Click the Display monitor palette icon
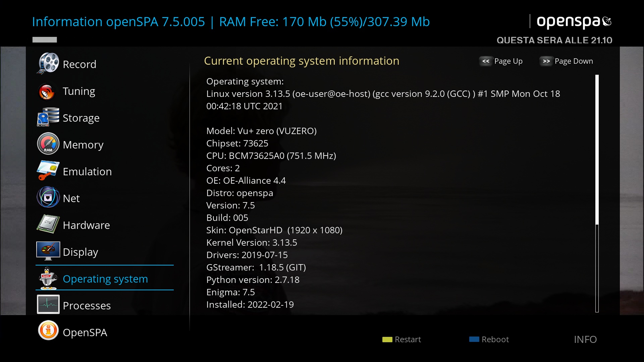This screenshot has height=362, width=644. [48, 251]
